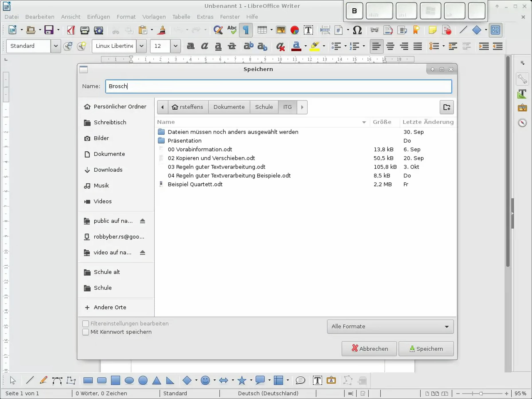Click the zoom slider in status bar
This screenshot has height=399, width=532.
pos(481,393)
